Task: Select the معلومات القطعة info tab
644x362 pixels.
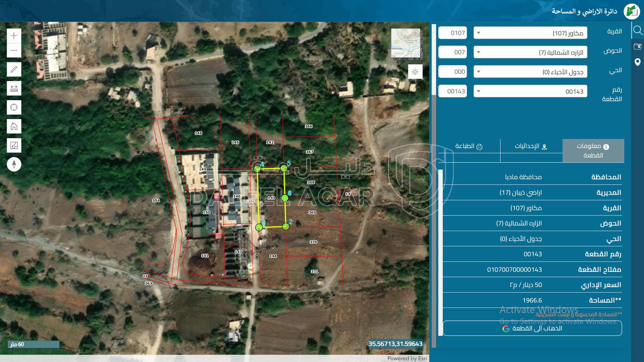Action: click(593, 150)
